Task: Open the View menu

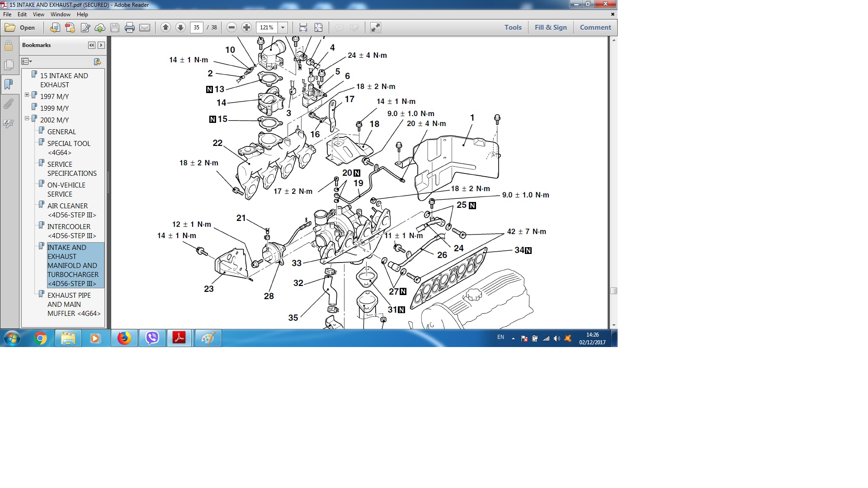Action: click(x=38, y=14)
